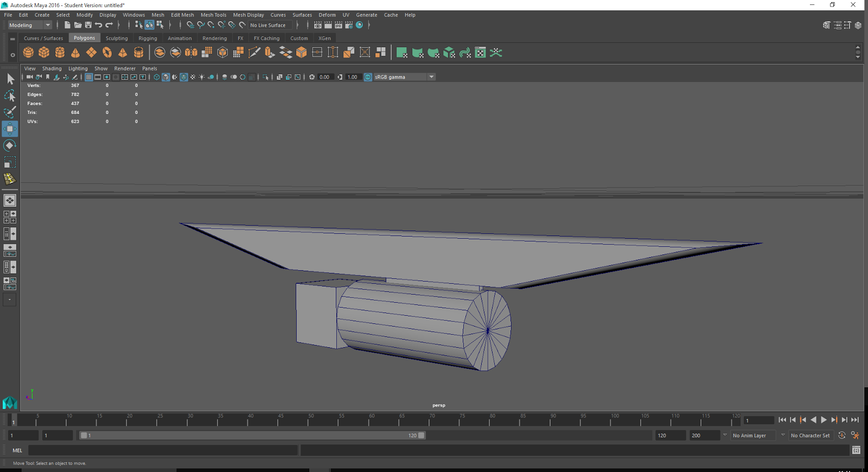The height and width of the screenshot is (472, 868).
Task: Toggle wireframe on shaded button
Action: (x=184, y=77)
